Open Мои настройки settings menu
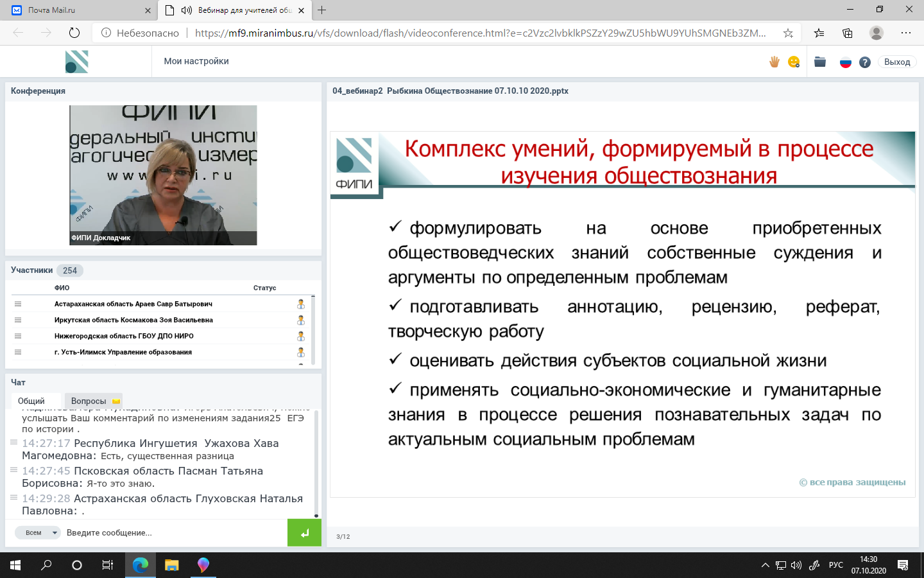 pyautogui.click(x=196, y=62)
